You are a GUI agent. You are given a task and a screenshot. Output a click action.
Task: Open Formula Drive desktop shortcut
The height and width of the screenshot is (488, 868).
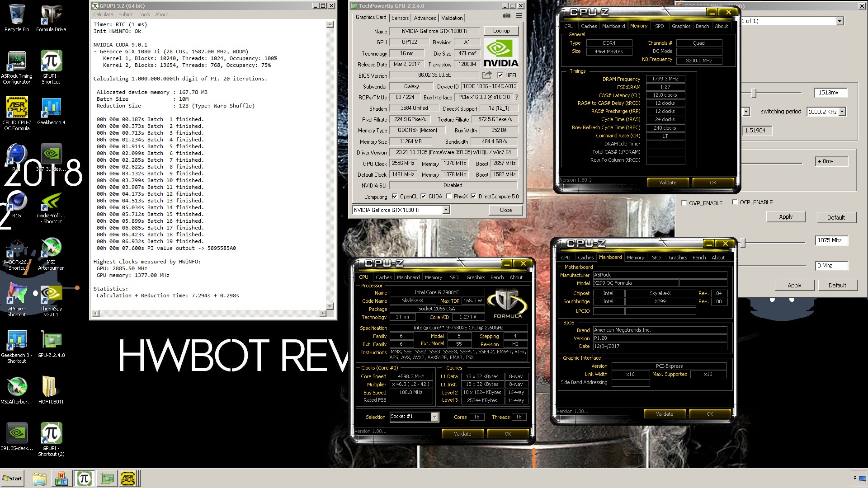tap(51, 18)
